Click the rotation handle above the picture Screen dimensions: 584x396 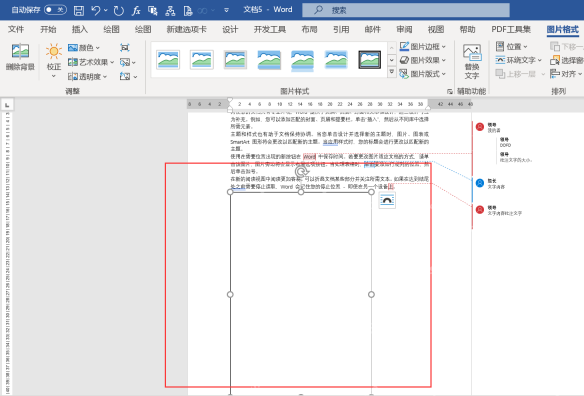301,172
